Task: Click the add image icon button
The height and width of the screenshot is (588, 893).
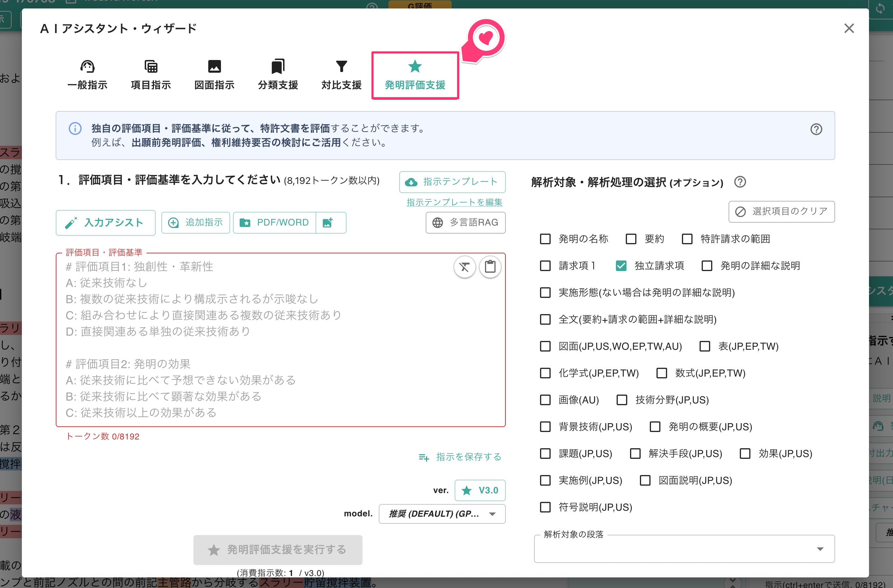Action: pyautogui.click(x=331, y=222)
